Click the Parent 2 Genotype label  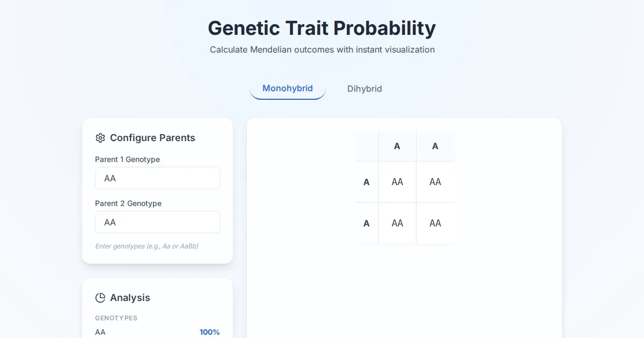click(x=128, y=203)
